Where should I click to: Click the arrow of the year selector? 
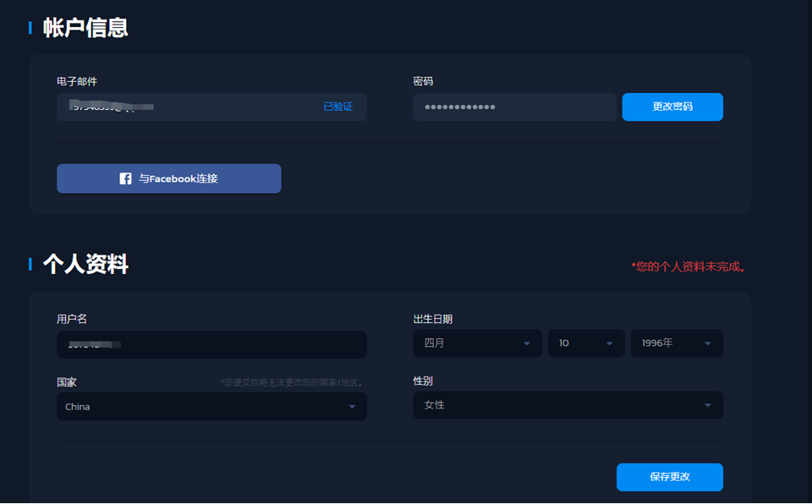(708, 343)
